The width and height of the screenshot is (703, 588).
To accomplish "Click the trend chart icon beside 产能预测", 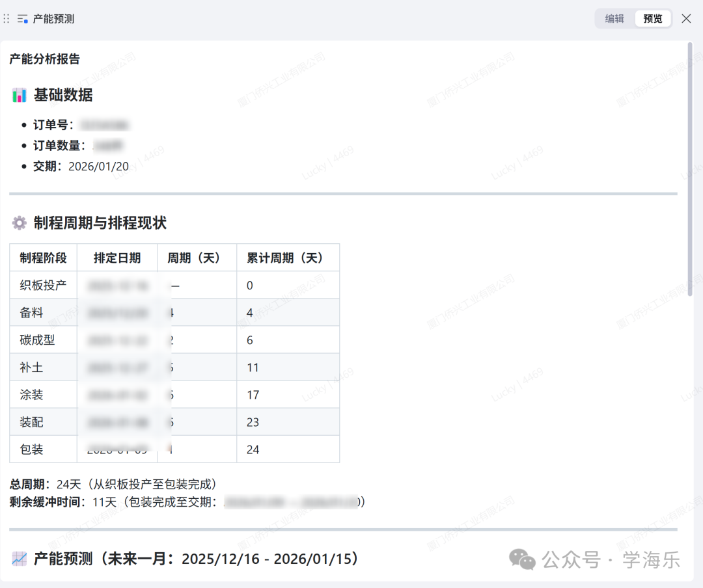I will click(20, 559).
